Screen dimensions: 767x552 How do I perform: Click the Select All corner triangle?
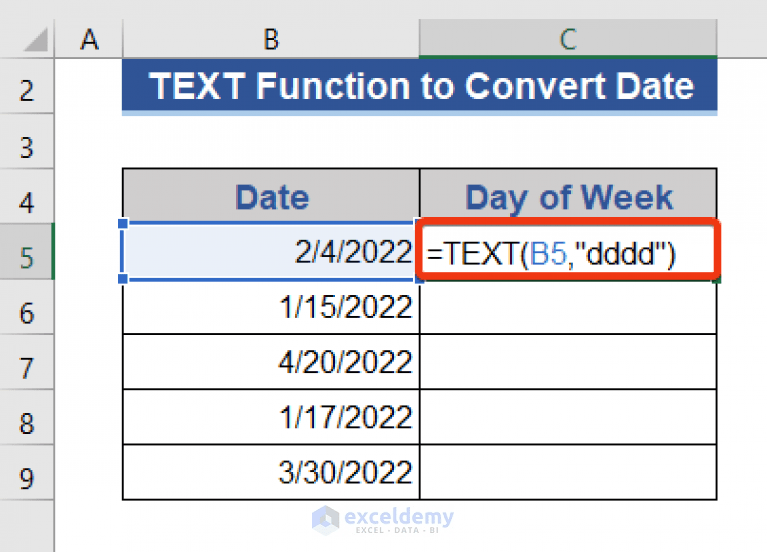tap(36, 40)
